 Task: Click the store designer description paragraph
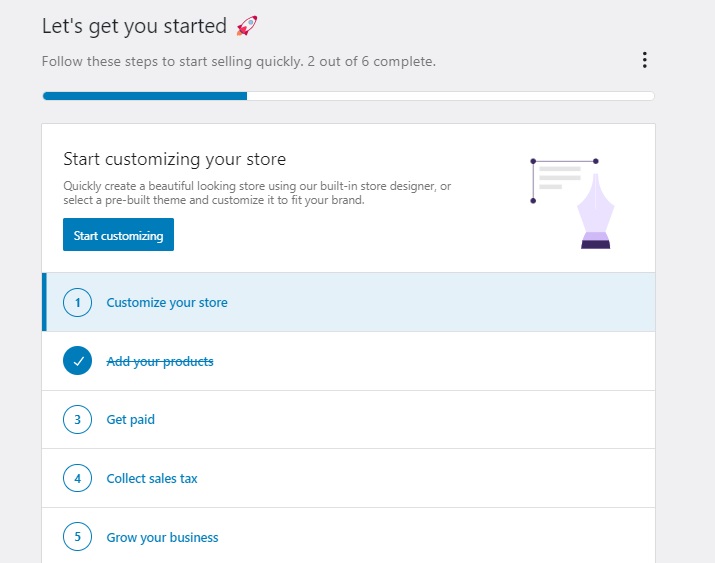click(256, 193)
